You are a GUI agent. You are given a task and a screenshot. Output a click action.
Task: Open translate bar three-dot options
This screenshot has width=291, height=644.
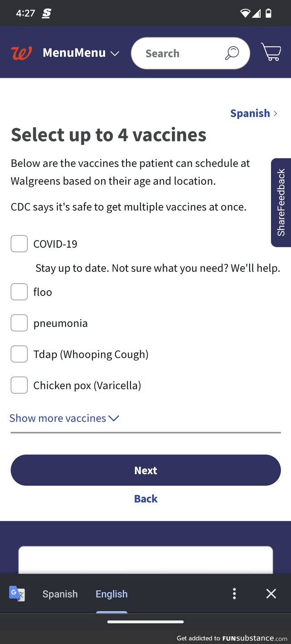click(234, 594)
